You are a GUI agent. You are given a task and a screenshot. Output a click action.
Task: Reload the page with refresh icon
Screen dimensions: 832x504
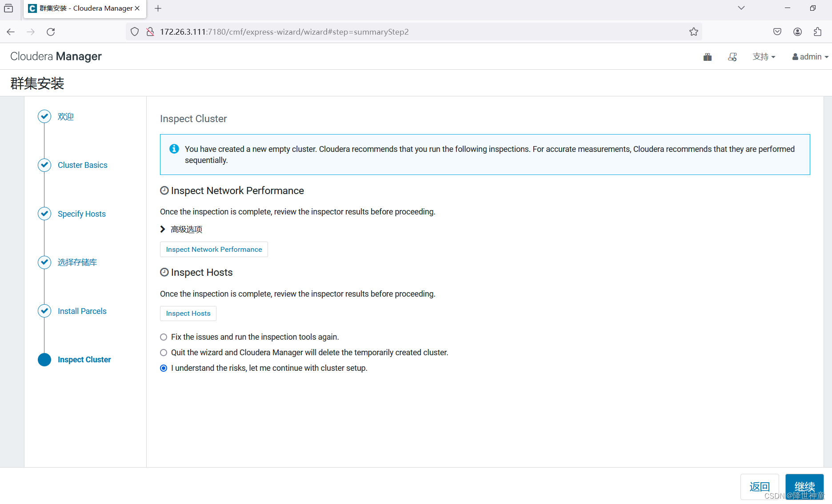(x=51, y=32)
